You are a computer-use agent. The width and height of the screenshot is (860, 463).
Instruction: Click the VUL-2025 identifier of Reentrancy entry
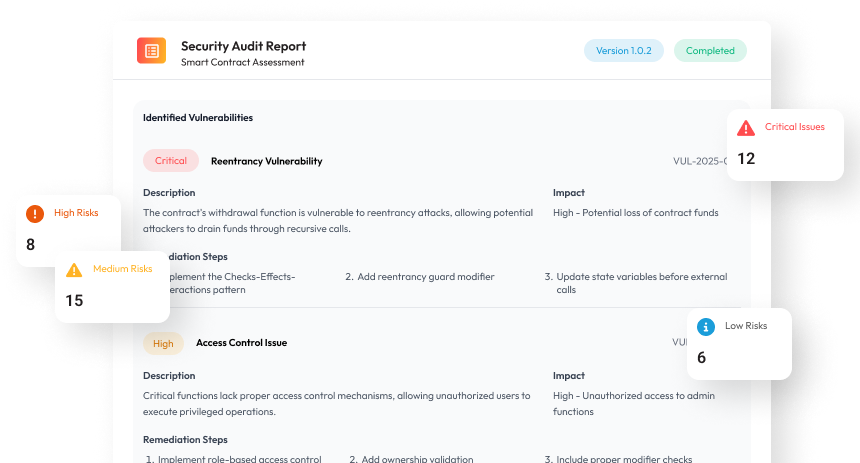[700, 161]
